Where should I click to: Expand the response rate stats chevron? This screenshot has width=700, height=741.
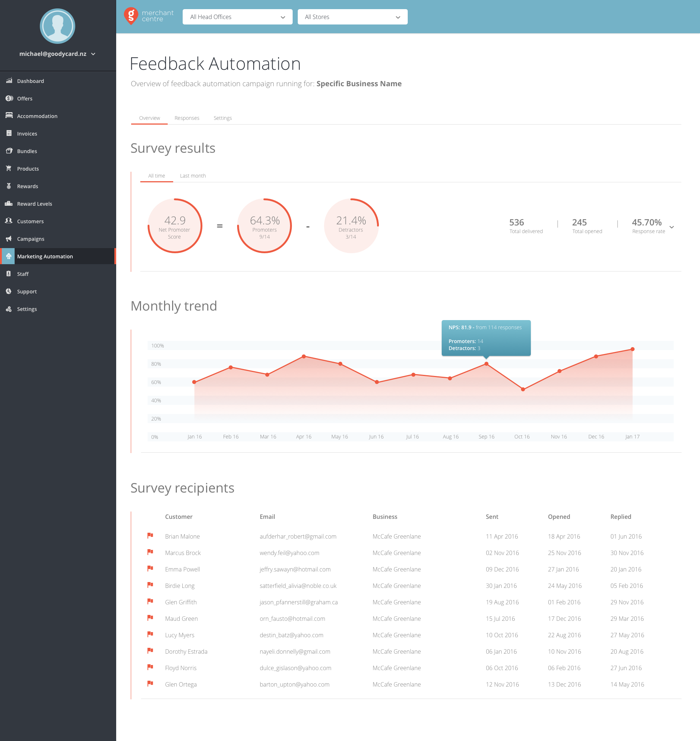672,227
